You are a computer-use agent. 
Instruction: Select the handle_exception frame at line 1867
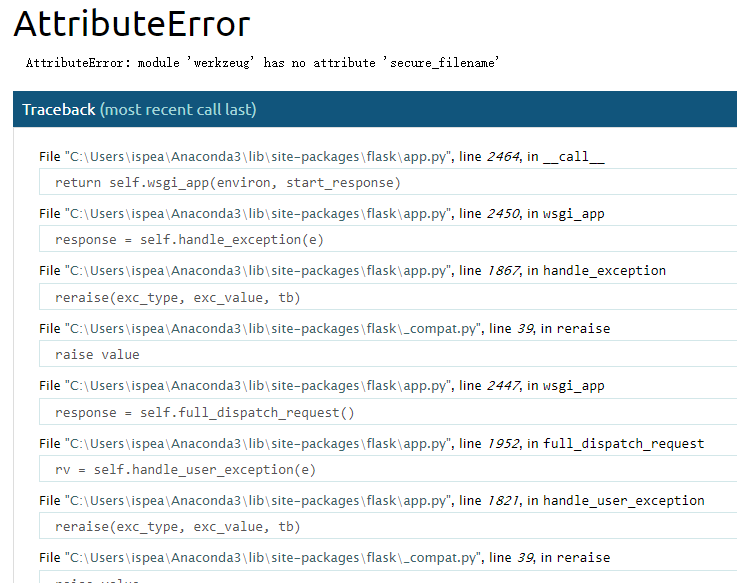[352, 271]
